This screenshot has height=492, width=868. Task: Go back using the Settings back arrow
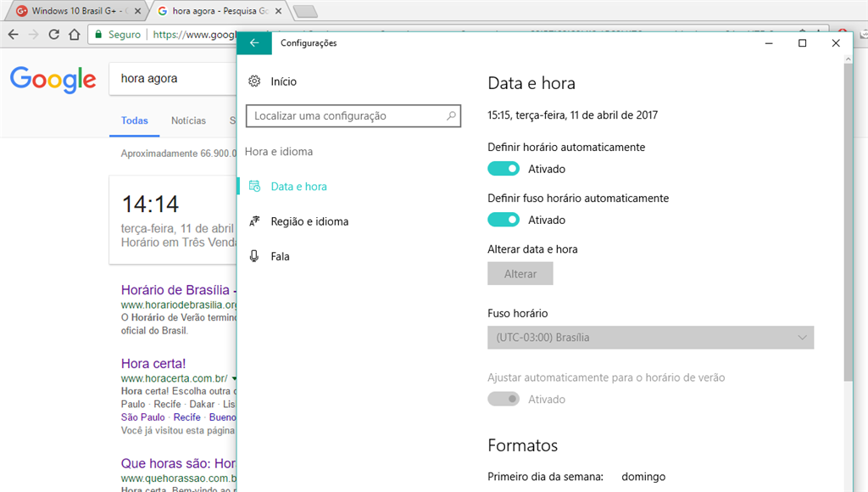coord(254,43)
